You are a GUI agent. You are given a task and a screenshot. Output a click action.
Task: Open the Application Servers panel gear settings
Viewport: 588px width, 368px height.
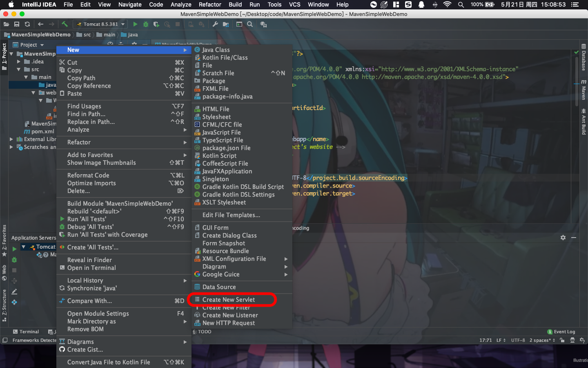tap(563, 238)
